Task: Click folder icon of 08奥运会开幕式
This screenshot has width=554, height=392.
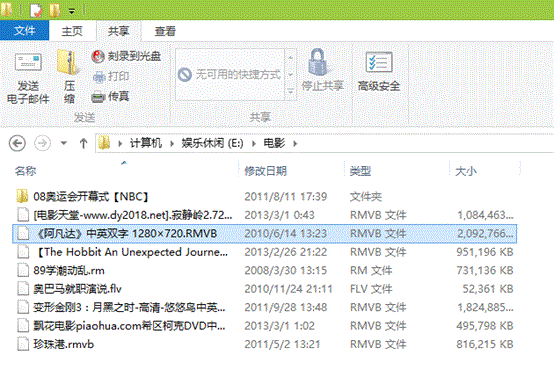Action: 22,196
